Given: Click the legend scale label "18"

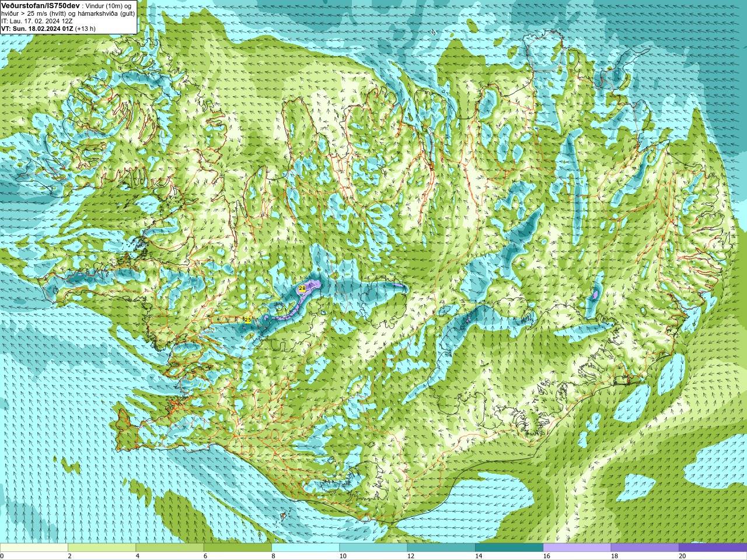Looking at the screenshot, I should point(614,556).
